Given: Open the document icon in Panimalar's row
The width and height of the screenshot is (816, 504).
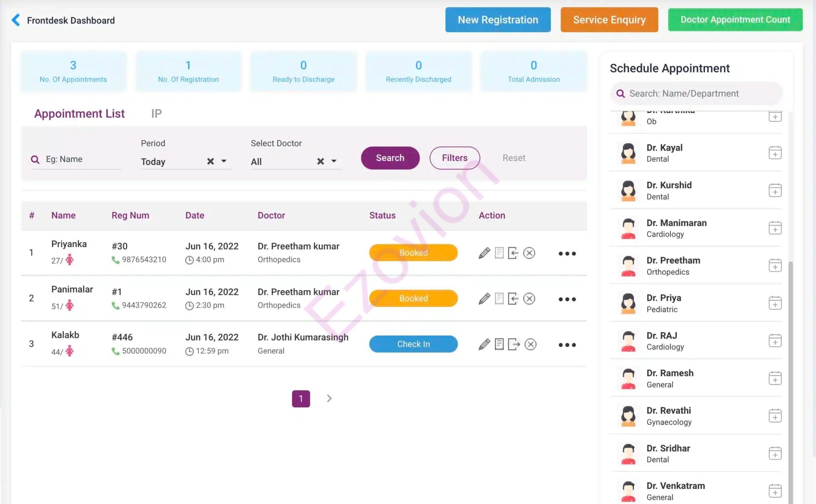Looking at the screenshot, I should coord(499,299).
